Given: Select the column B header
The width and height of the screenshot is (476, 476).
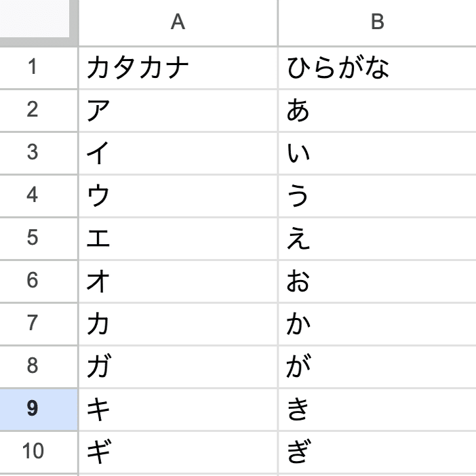Looking at the screenshot, I should pos(377,22).
